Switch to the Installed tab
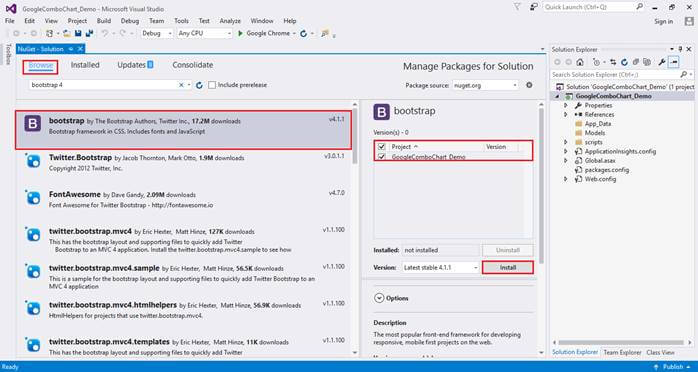The height and width of the screenshot is (372, 698). (85, 65)
